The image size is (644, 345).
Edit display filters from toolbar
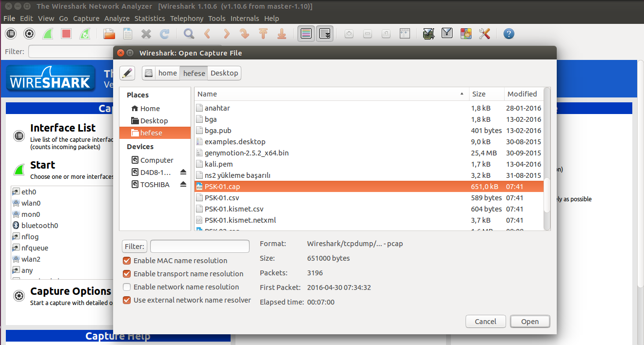click(447, 34)
